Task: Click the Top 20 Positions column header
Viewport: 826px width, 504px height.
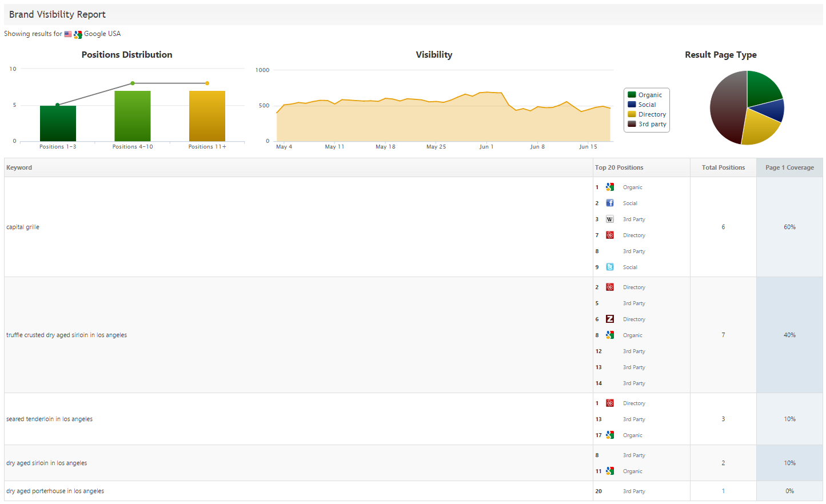Action: [x=619, y=167]
